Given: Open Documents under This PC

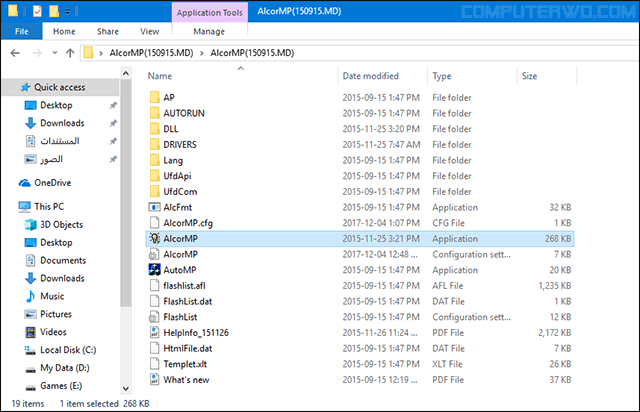Looking at the screenshot, I should tap(63, 261).
